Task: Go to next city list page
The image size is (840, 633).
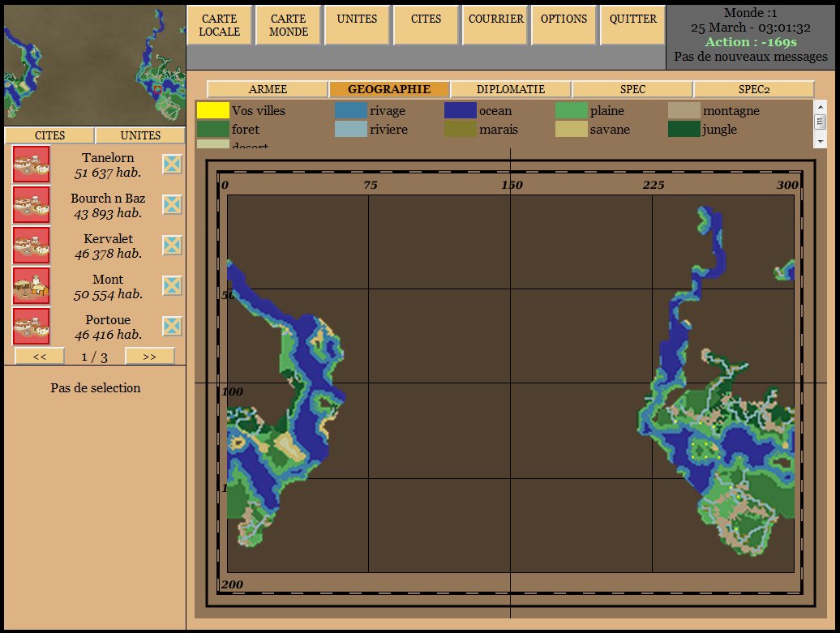Action: (x=149, y=357)
